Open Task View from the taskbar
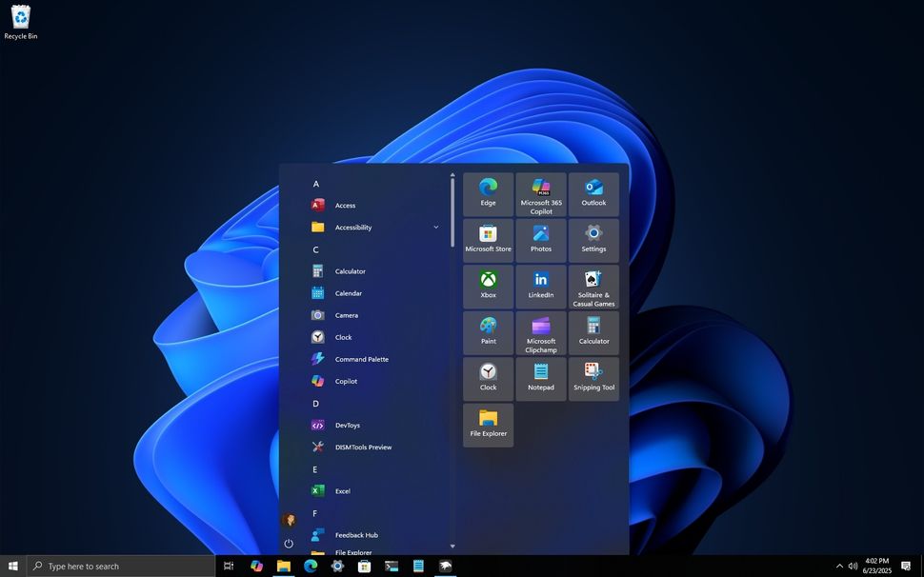 pyautogui.click(x=229, y=565)
